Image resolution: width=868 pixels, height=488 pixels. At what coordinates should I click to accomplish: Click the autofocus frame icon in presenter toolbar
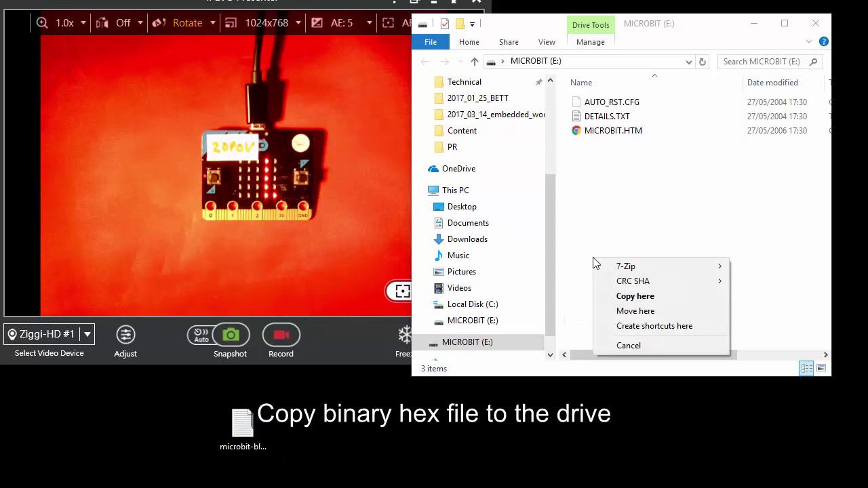click(388, 23)
